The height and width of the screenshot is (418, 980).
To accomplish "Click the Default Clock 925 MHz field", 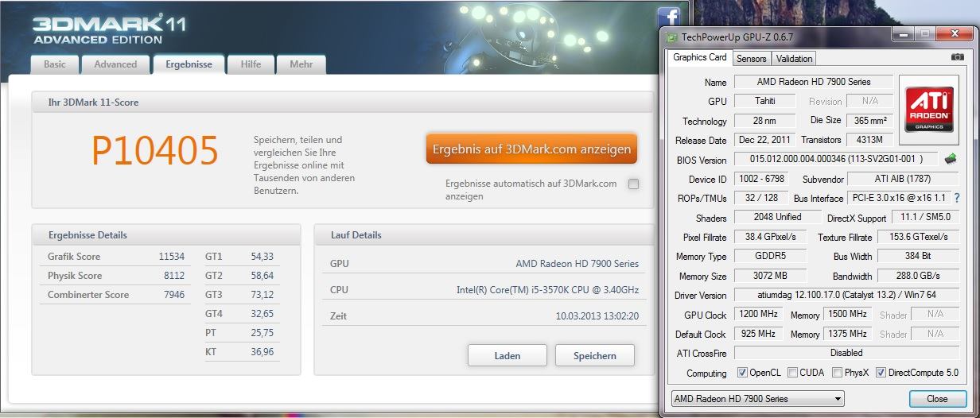I will tap(757, 334).
